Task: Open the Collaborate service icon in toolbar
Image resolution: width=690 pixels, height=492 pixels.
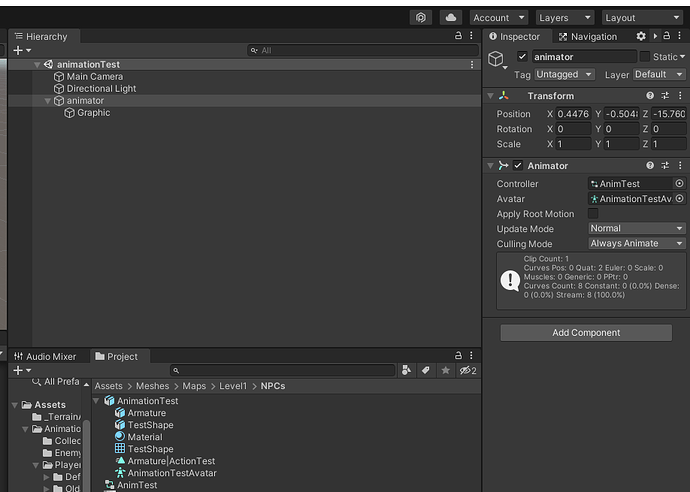Action: pos(421,18)
